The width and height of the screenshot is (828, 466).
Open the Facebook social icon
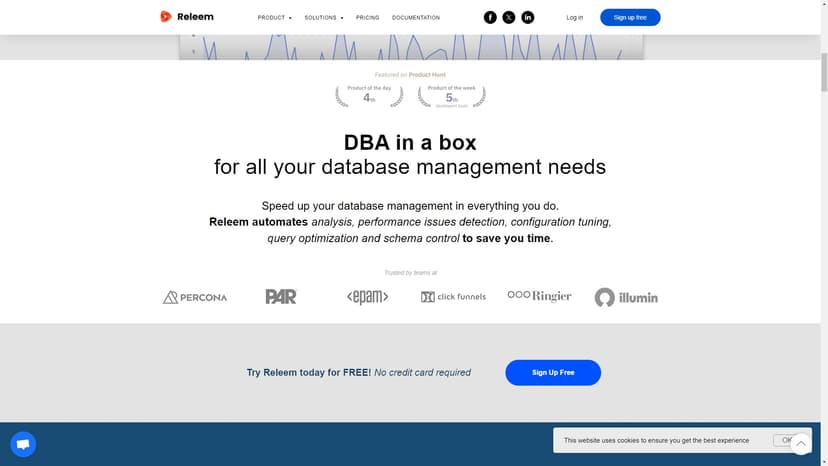pyautogui.click(x=490, y=17)
